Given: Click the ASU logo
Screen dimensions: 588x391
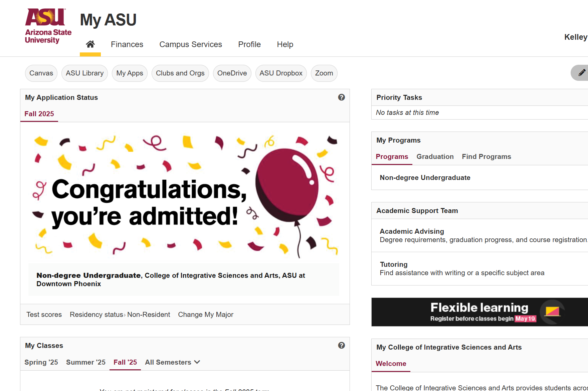Looking at the screenshot, I should (48, 26).
